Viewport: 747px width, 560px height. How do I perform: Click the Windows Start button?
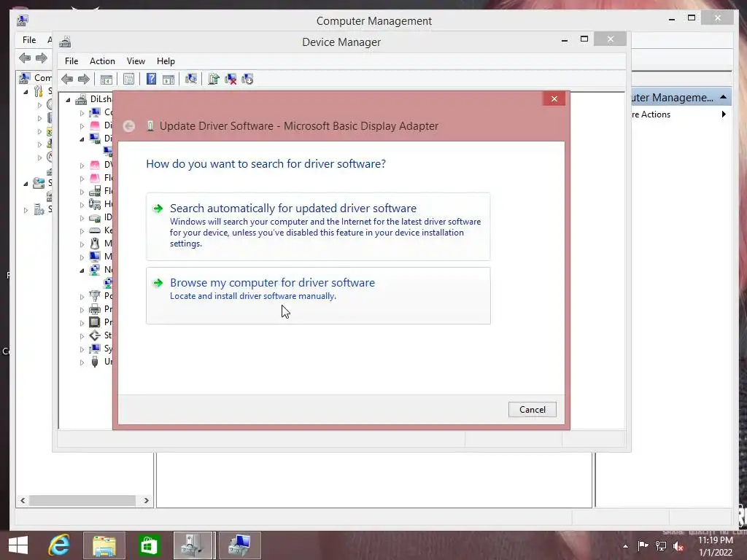coord(18,545)
